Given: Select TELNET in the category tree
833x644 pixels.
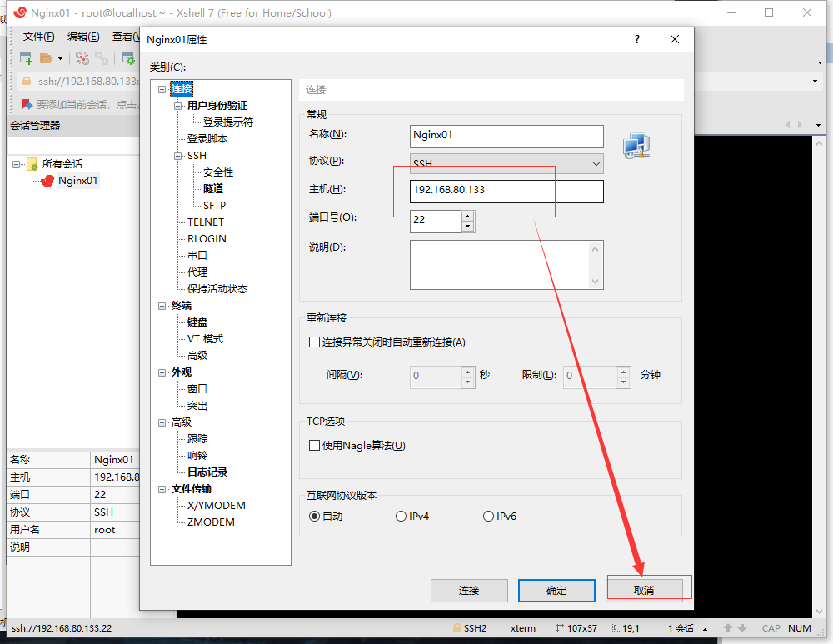Looking at the screenshot, I should 206,222.
